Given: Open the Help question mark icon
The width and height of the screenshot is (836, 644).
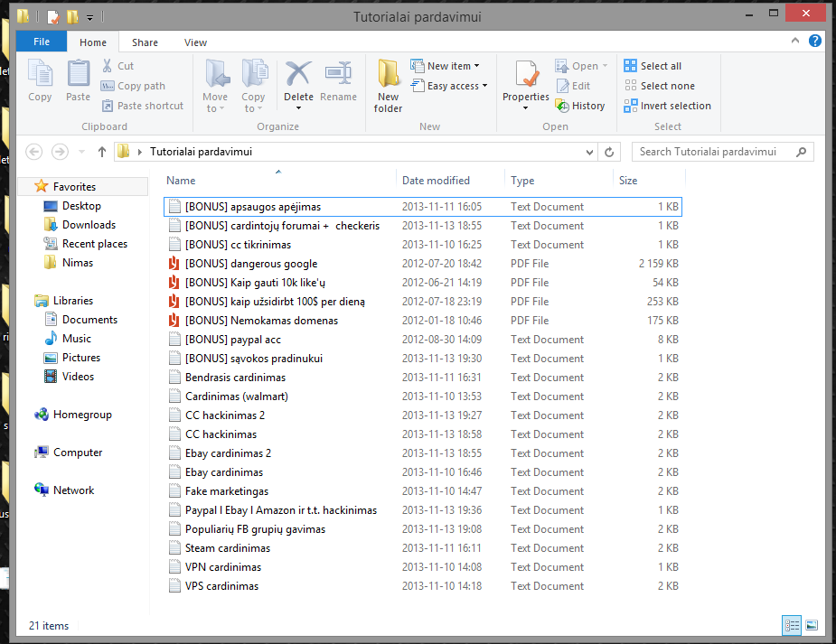Looking at the screenshot, I should [814, 41].
